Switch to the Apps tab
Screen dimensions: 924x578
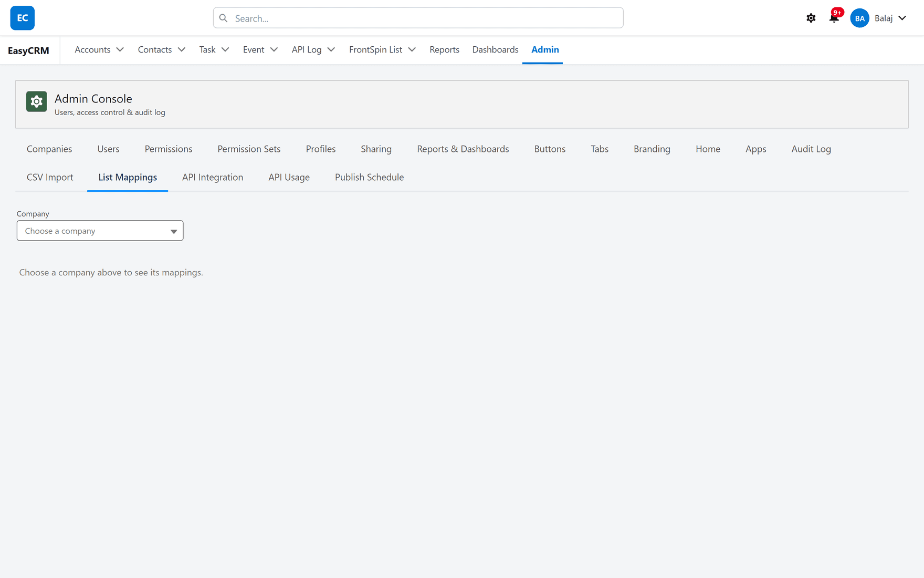(x=755, y=149)
